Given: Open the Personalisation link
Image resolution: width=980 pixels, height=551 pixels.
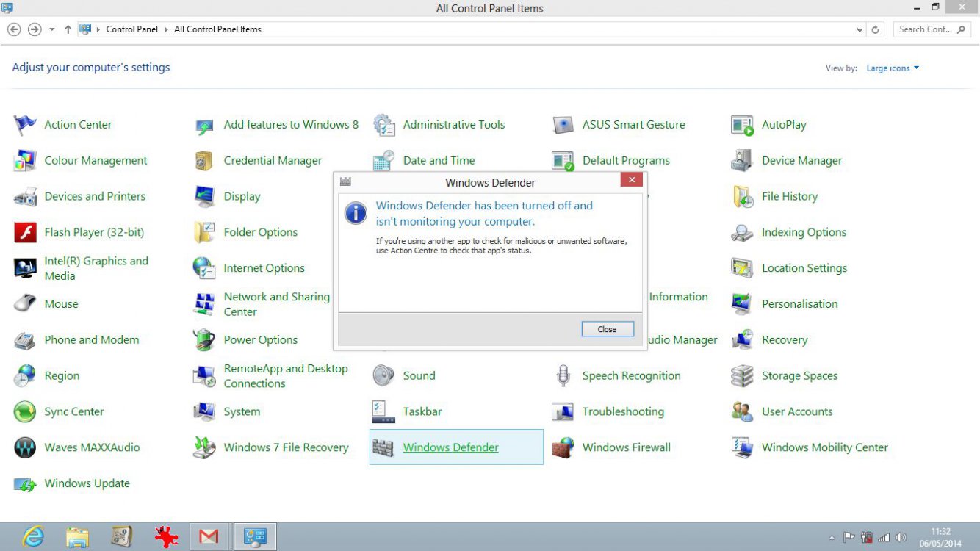Looking at the screenshot, I should [x=799, y=304].
